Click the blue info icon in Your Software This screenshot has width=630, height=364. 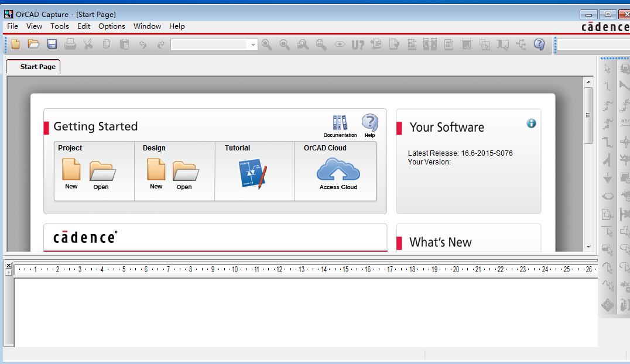(x=531, y=123)
